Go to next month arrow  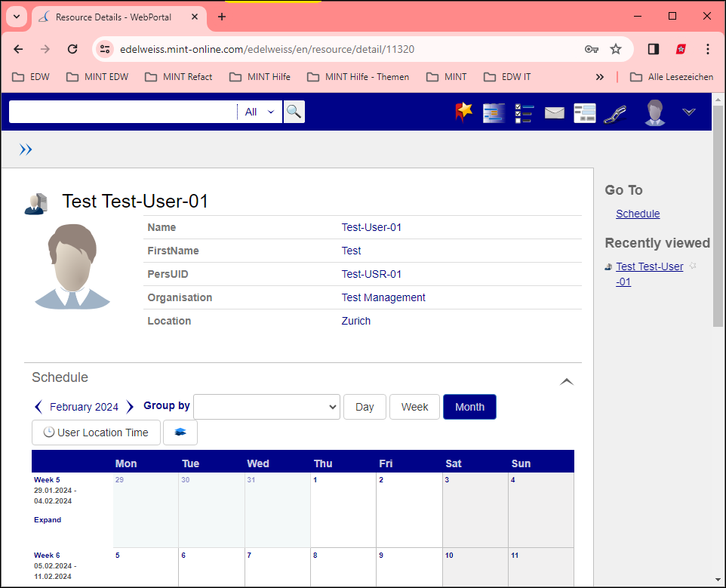tap(130, 407)
